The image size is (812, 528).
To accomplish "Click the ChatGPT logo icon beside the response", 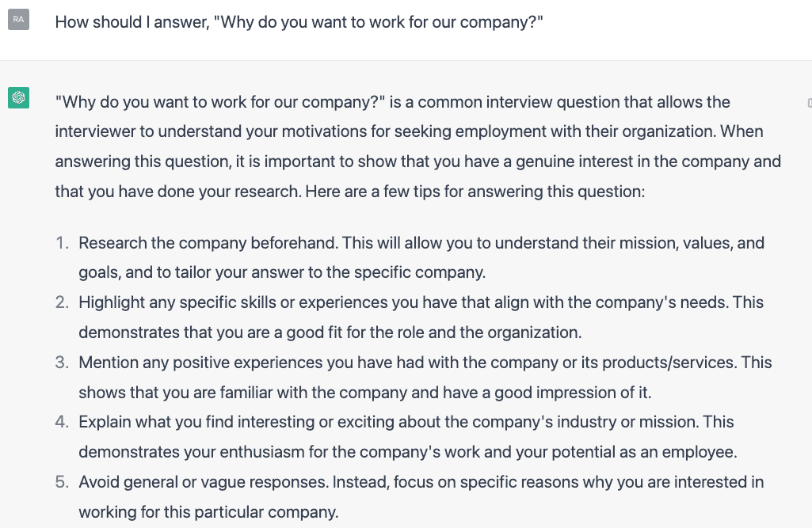I will (19, 97).
